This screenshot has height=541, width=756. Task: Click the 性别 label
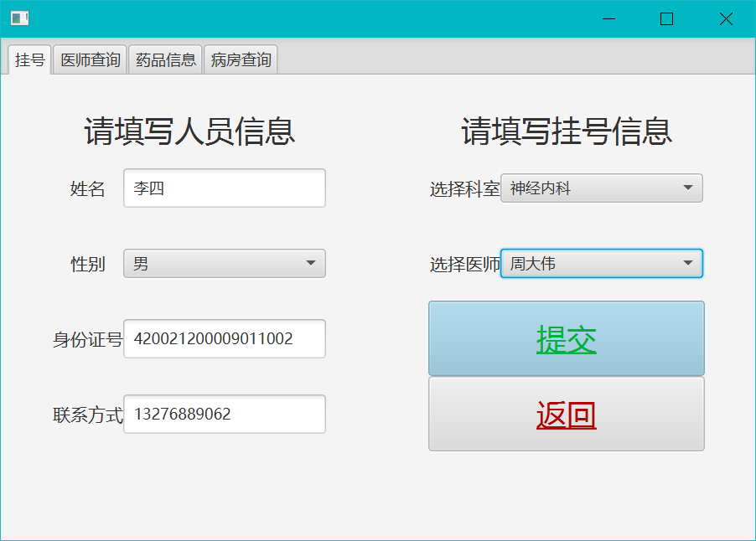(87, 264)
